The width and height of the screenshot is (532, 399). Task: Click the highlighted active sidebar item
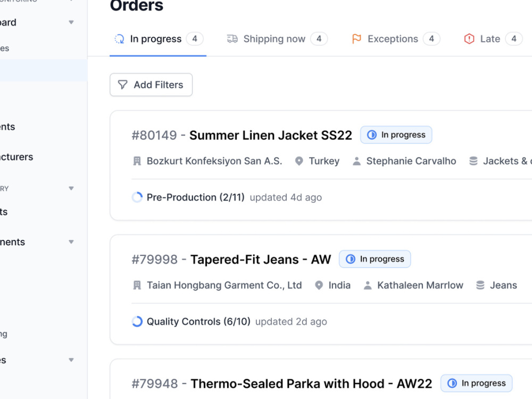(44, 70)
